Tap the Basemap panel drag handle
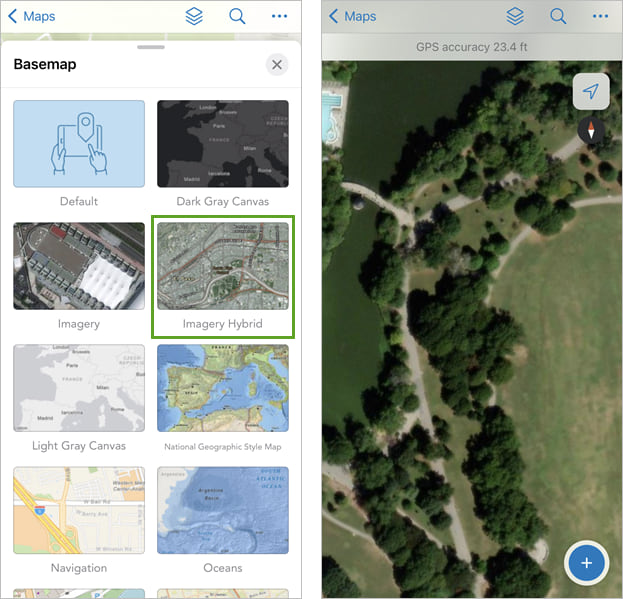Screen dimensions: 623x599 (x=151, y=47)
